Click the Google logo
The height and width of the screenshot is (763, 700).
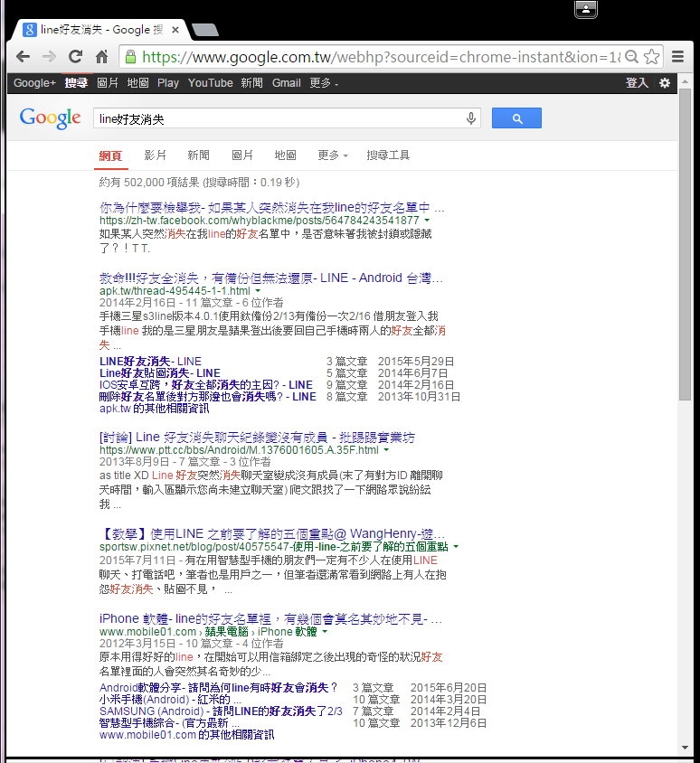(50, 118)
